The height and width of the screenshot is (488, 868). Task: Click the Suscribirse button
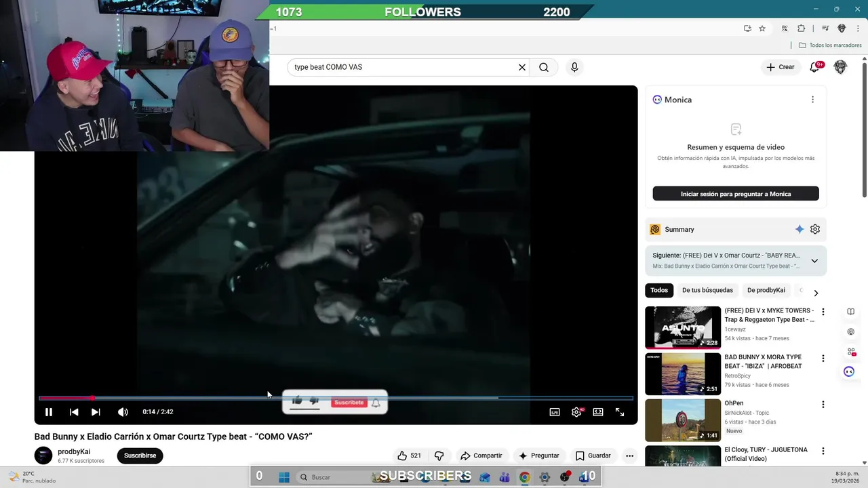(140, 455)
